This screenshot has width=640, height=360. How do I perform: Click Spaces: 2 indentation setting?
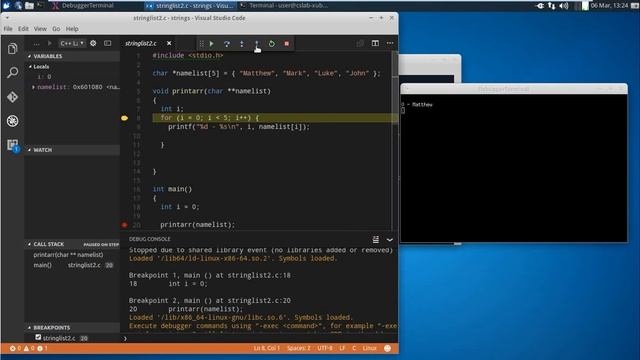[298, 348]
